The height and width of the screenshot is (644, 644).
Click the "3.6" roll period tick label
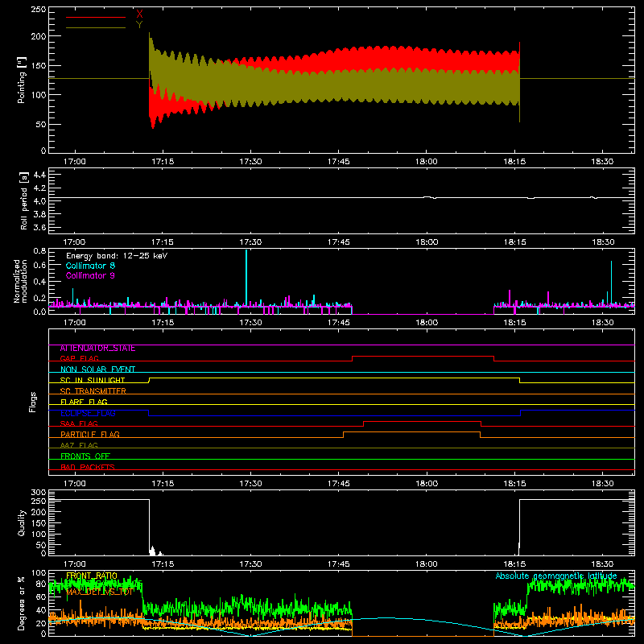coord(39,228)
